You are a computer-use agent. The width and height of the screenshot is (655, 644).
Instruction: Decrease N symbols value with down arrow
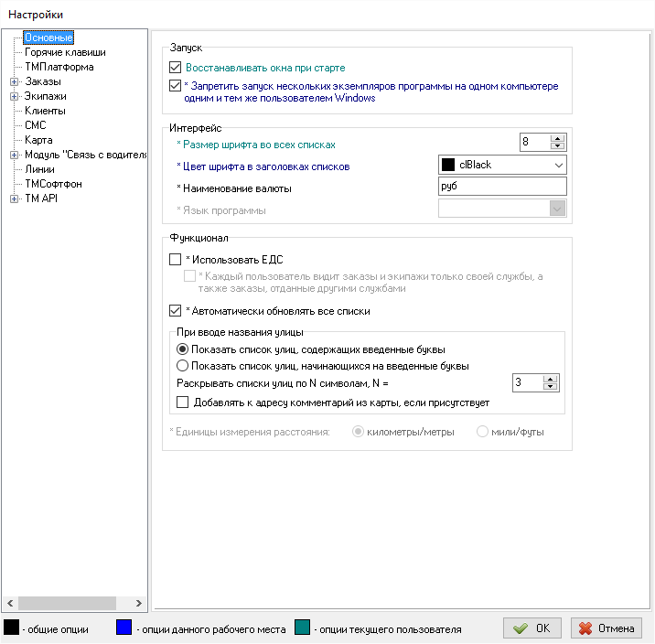point(552,387)
